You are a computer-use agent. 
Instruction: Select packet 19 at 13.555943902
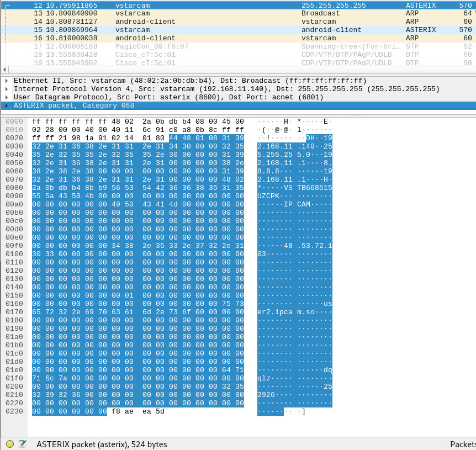(x=238, y=62)
